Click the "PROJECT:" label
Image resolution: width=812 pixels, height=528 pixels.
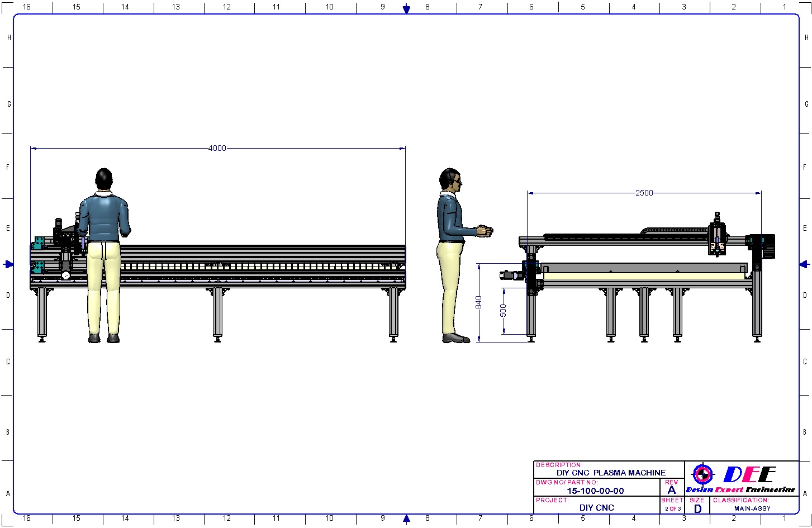point(552,500)
